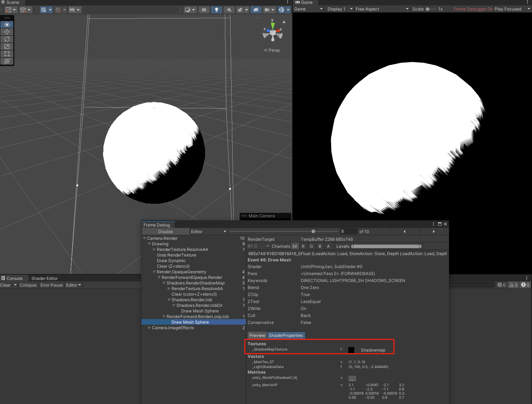Open snap increment settings icon
The image size is (532, 404).
click(x=72, y=10)
